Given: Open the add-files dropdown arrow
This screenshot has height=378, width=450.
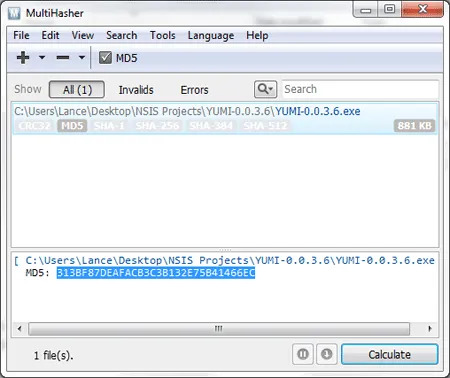Looking at the screenshot, I should click(42, 58).
